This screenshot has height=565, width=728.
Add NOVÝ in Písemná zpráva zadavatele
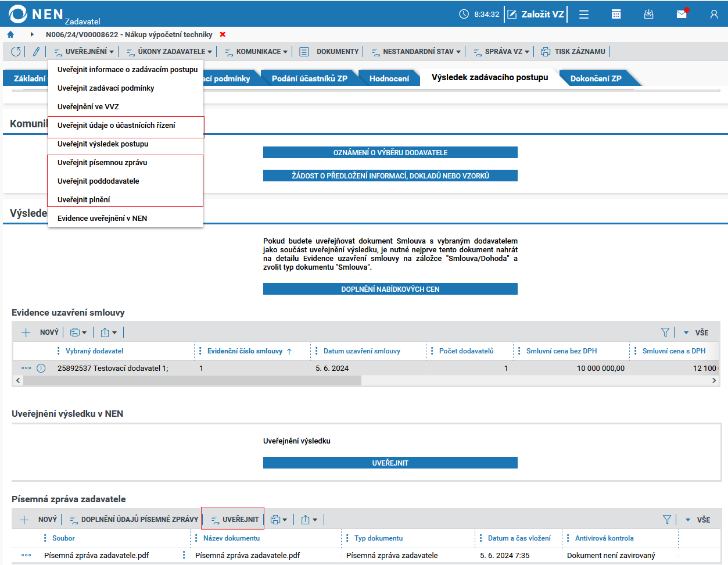tap(38, 520)
